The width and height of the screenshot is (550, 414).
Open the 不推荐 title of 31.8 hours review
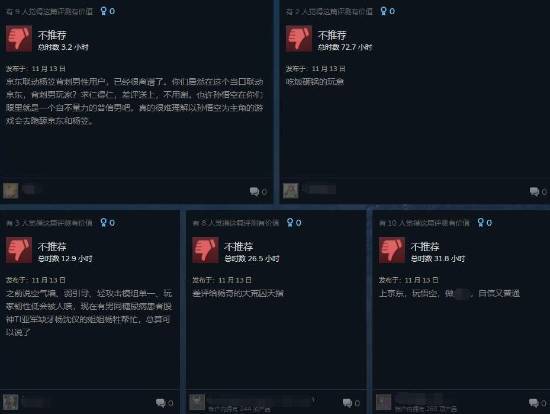pos(425,247)
